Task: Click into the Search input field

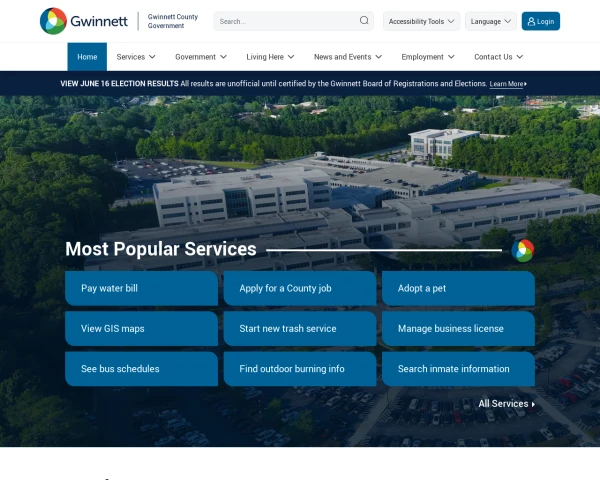Action: click(x=287, y=21)
